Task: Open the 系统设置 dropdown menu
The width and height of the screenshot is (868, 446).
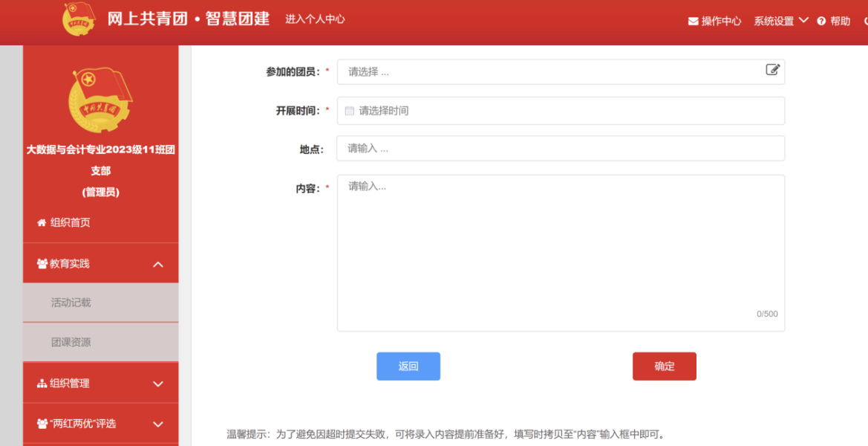Action: pyautogui.click(x=780, y=21)
